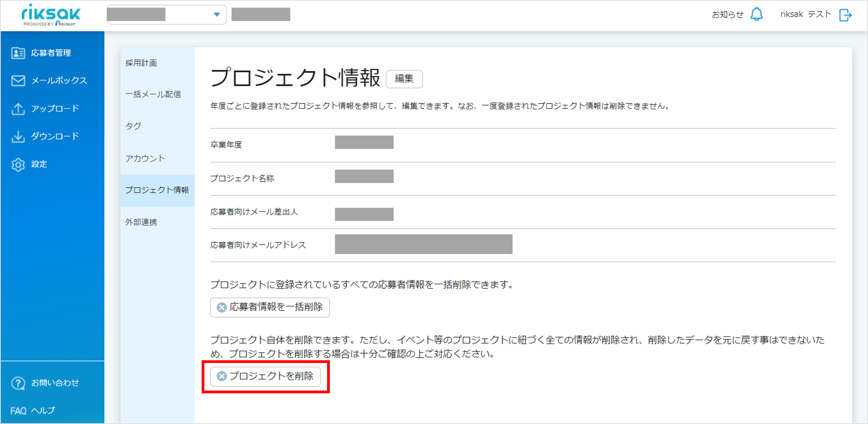This screenshot has height=424, width=868.
Task: Click the プロジェクト情報 page heading
Action: 295,78
